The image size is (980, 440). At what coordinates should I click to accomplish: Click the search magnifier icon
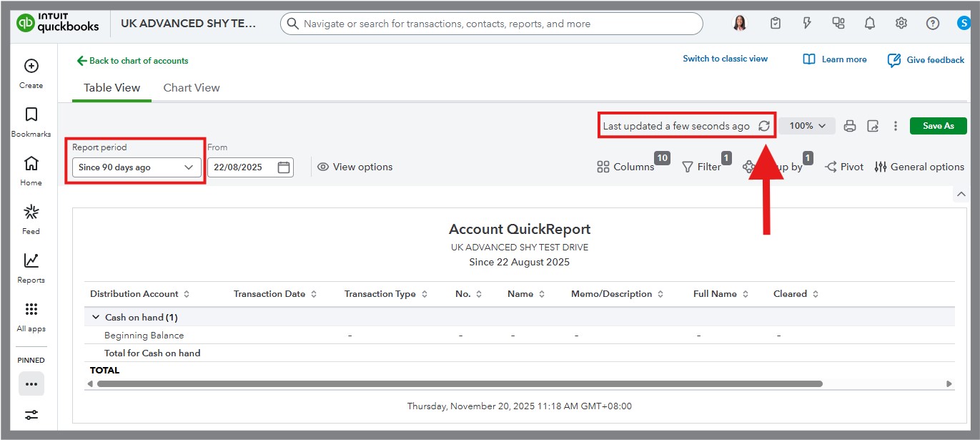(x=292, y=24)
